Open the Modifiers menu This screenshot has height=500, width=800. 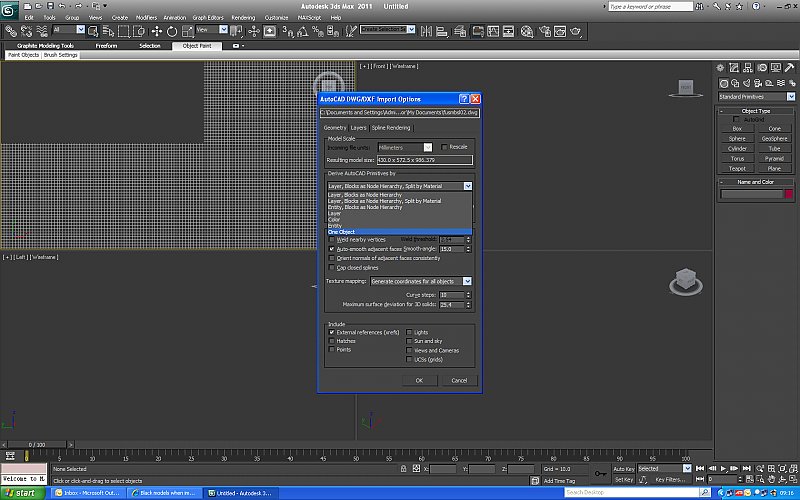click(146, 17)
